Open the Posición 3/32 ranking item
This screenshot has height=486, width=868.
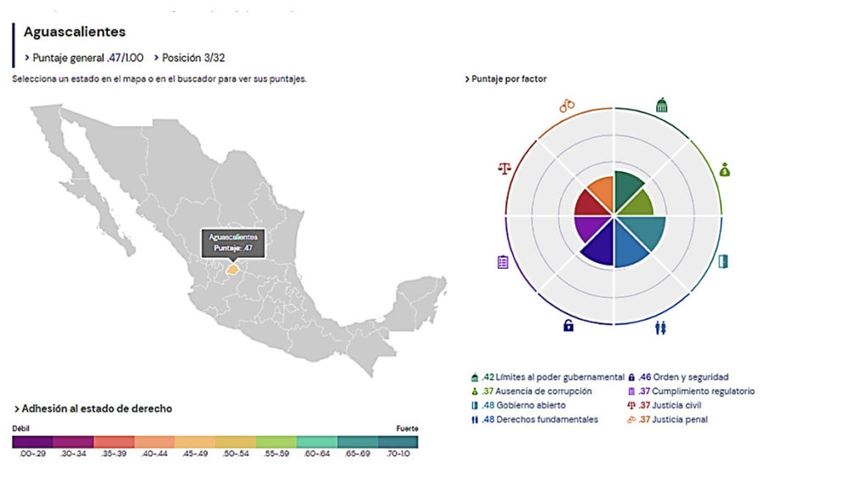[188, 58]
